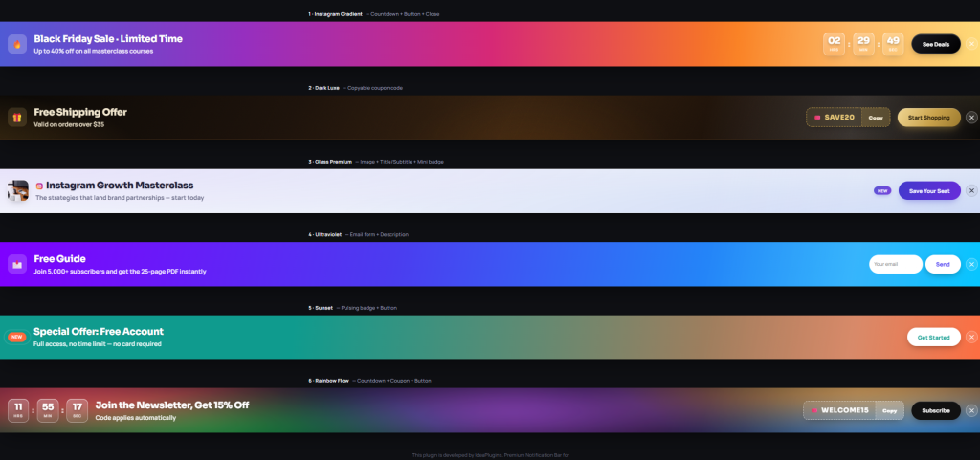Image resolution: width=980 pixels, height=460 pixels.
Task: Close the Instagram Growth Masterclass bar
Action: coord(971,191)
